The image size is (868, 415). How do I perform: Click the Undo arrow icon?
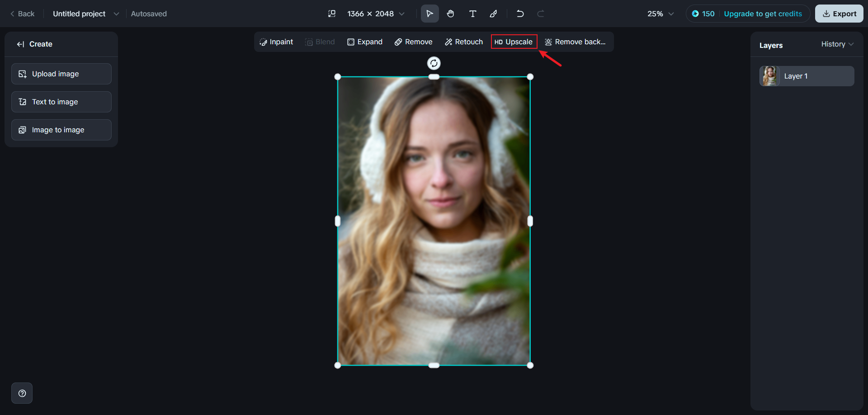(520, 14)
